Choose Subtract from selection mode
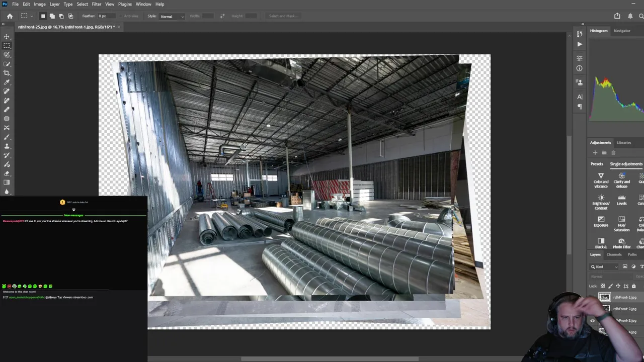This screenshot has width=644, height=362. (x=61, y=16)
